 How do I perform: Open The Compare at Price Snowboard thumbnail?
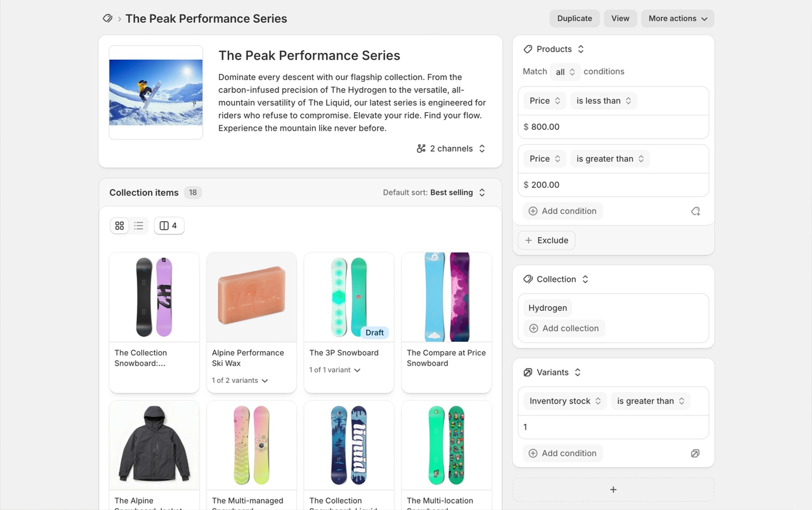[x=447, y=297]
